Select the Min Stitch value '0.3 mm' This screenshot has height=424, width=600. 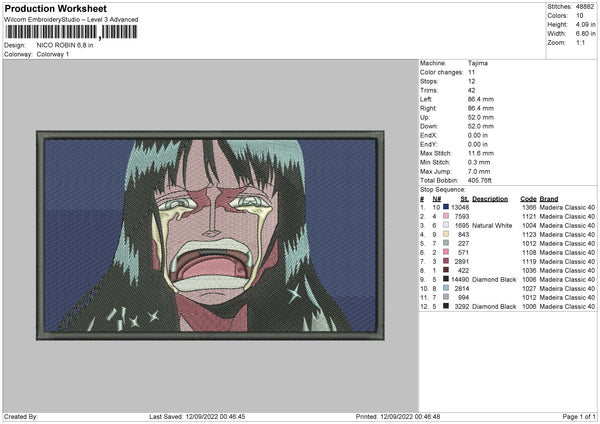479,162
